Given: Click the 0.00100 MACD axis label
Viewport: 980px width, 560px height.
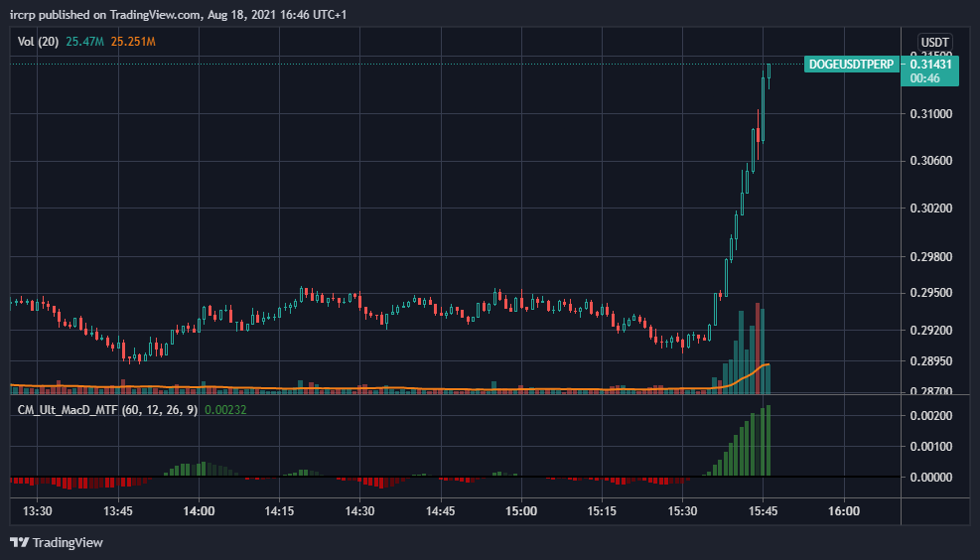Looking at the screenshot, I should pos(931,446).
